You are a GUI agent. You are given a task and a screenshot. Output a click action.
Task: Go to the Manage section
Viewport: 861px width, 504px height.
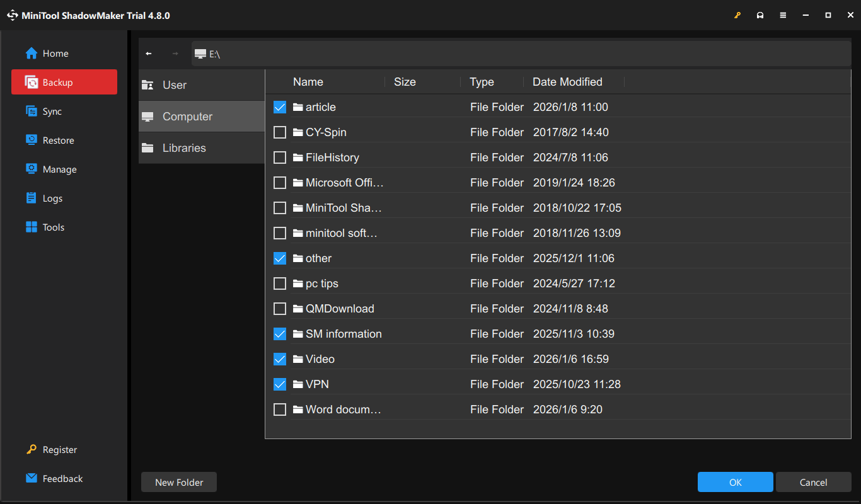click(57, 169)
